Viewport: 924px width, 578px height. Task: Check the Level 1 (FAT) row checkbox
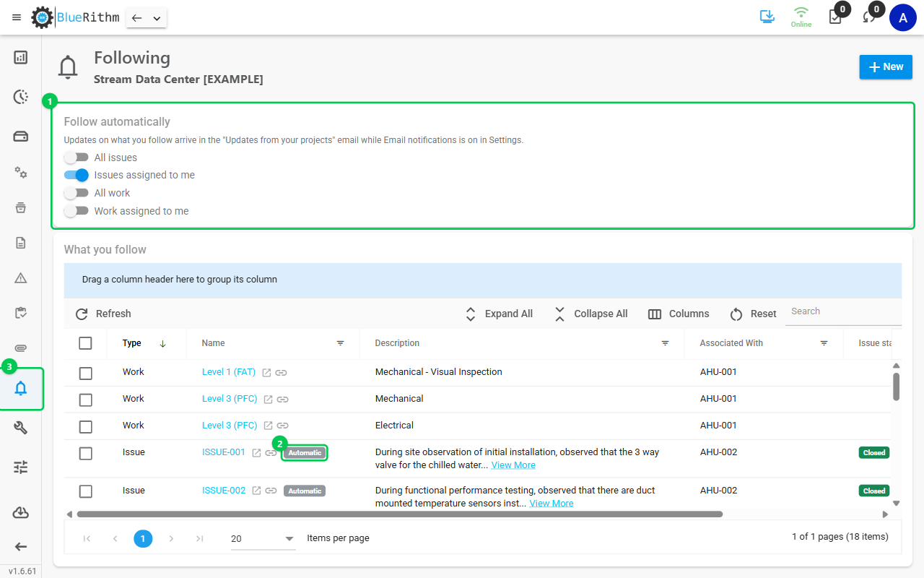tap(85, 373)
